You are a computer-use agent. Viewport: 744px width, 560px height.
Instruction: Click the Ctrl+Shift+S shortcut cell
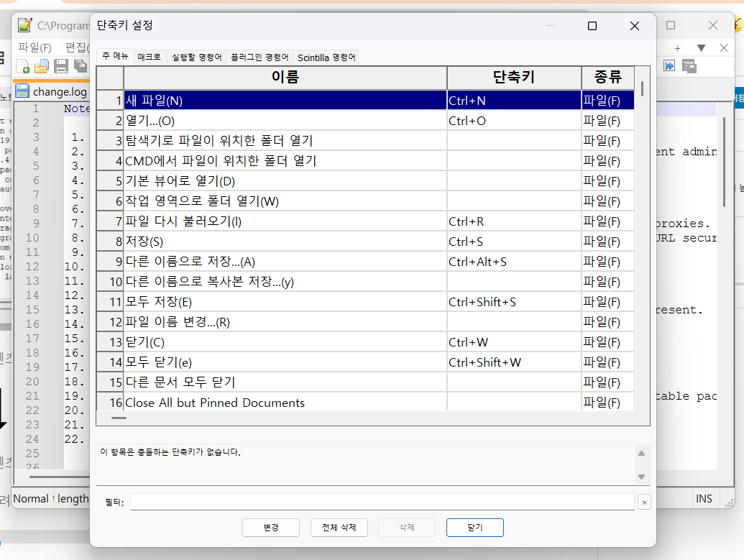click(x=514, y=302)
